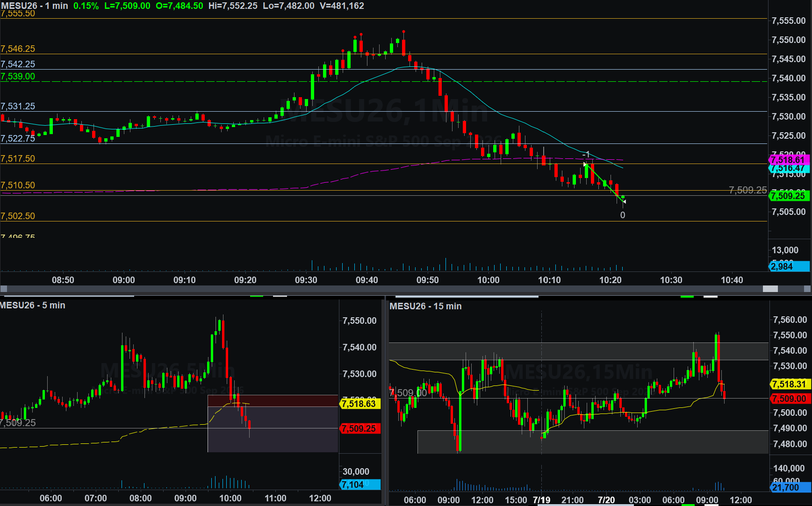Click the yellow 7,518.63 tag on 5 min chart

(360, 404)
